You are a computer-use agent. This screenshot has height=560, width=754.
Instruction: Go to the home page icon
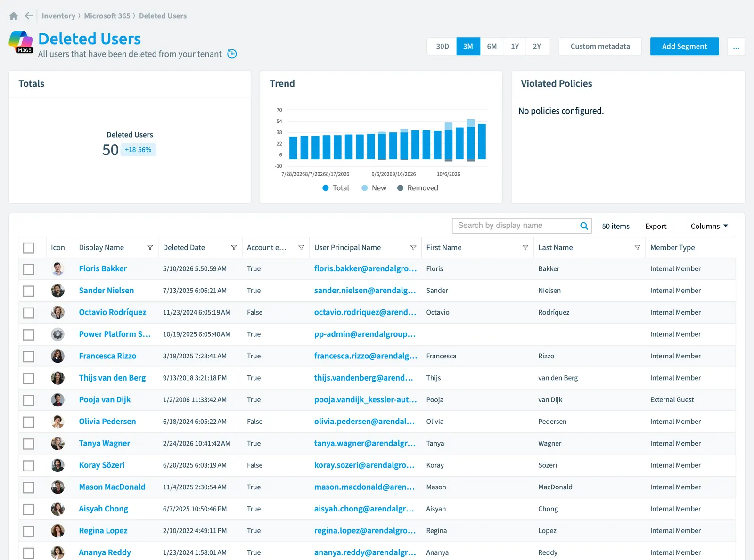[14, 16]
